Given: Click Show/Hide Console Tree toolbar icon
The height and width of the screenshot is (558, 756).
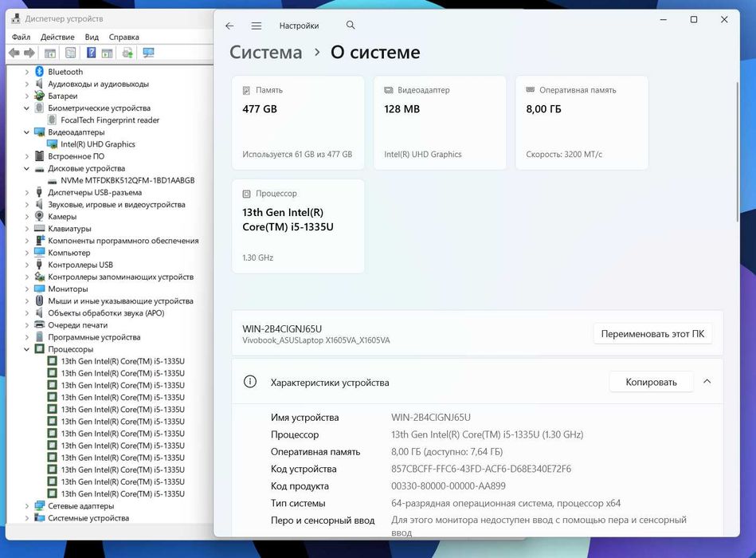Looking at the screenshot, I should point(49,53).
